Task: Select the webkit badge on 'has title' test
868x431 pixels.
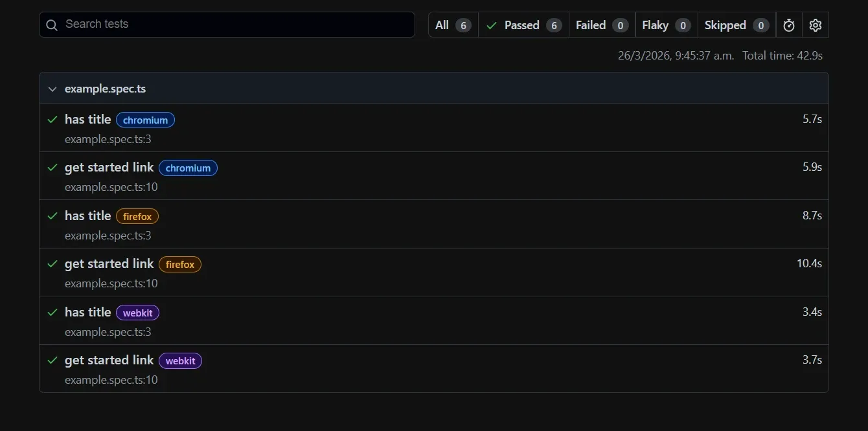Action: click(x=137, y=313)
